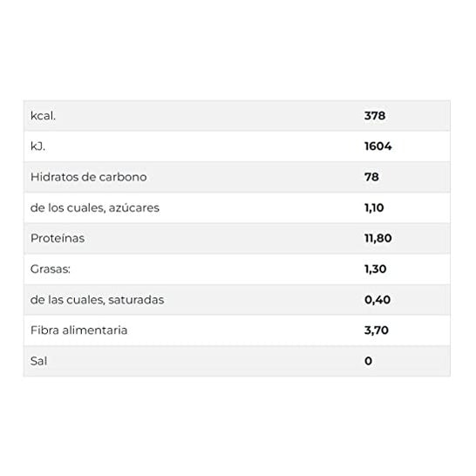Image resolution: width=476 pixels, height=476 pixels.
Task: Select the 0,40 saturated fat value
Action: tap(377, 300)
